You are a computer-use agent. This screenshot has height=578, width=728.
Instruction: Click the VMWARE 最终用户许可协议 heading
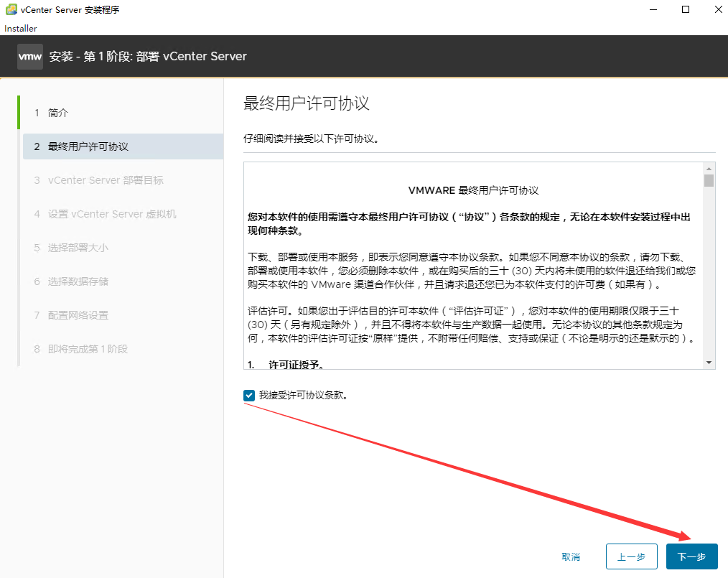pyautogui.click(x=473, y=190)
